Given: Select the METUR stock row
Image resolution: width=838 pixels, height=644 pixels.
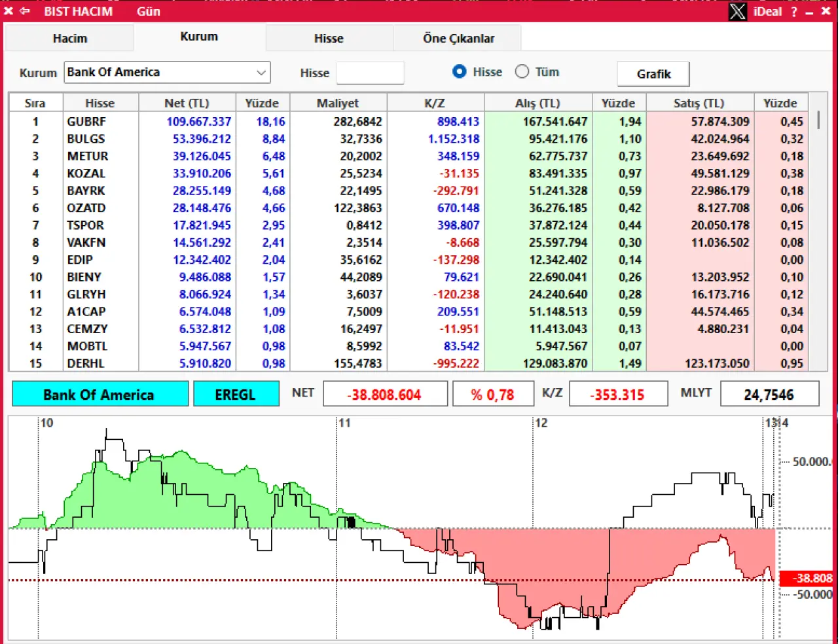Looking at the screenshot, I should point(409,156).
